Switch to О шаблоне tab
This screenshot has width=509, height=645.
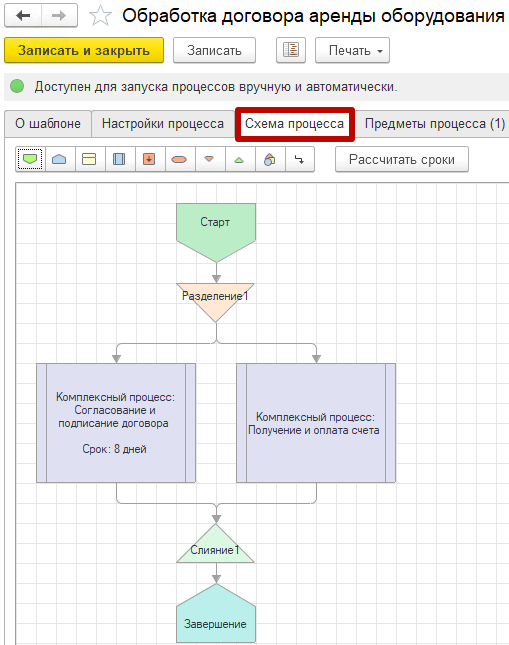(x=48, y=123)
